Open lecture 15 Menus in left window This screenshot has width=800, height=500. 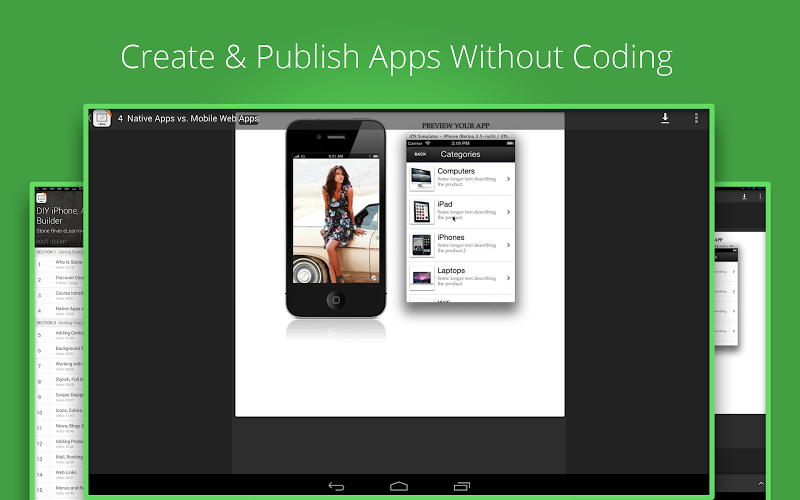[59, 490]
